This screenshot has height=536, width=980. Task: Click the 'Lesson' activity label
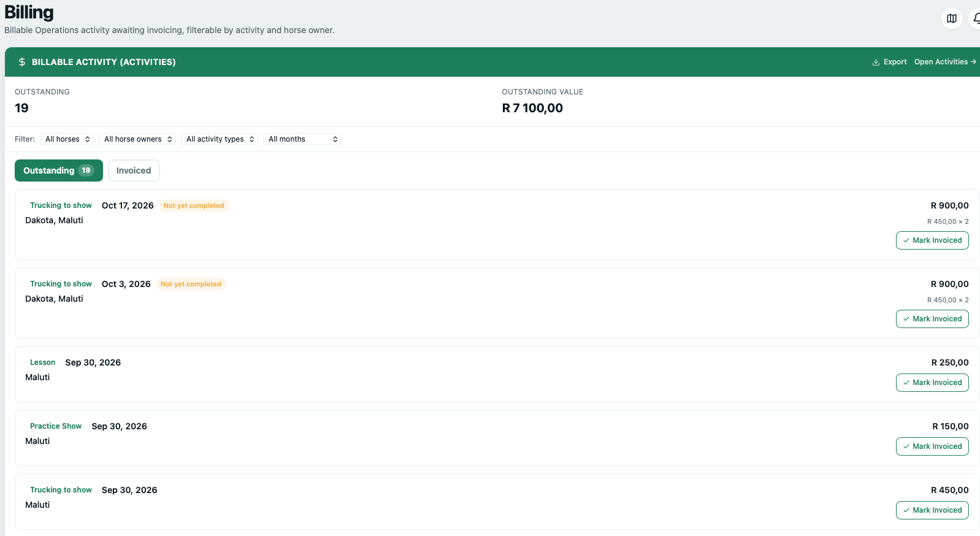tap(42, 362)
